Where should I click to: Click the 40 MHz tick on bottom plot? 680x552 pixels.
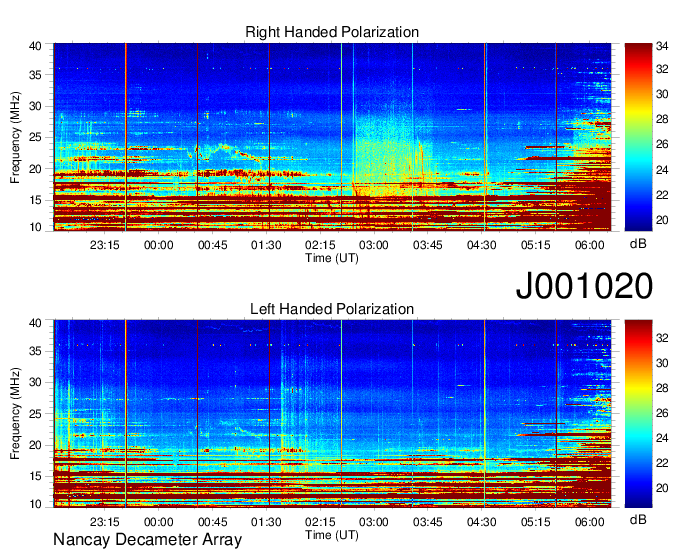pyautogui.click(x=35, y=323)
